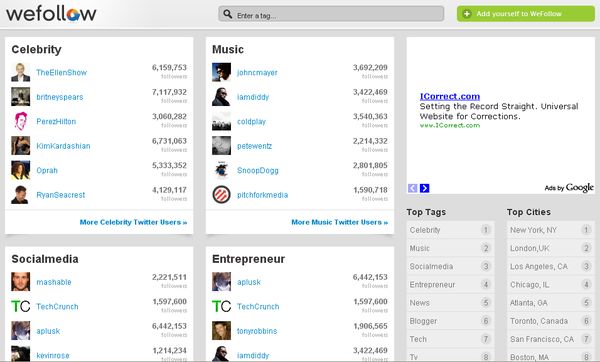Open TheEllenShow profile link

tap(62, 72)
